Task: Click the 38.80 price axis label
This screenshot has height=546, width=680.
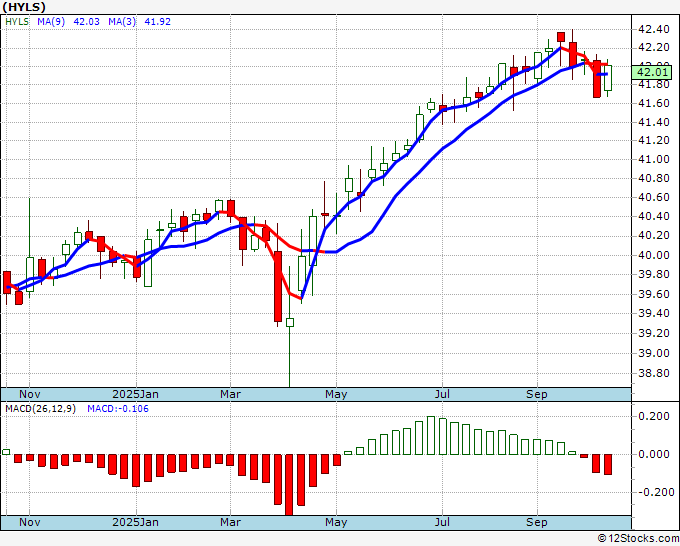Action: [654, 373]
